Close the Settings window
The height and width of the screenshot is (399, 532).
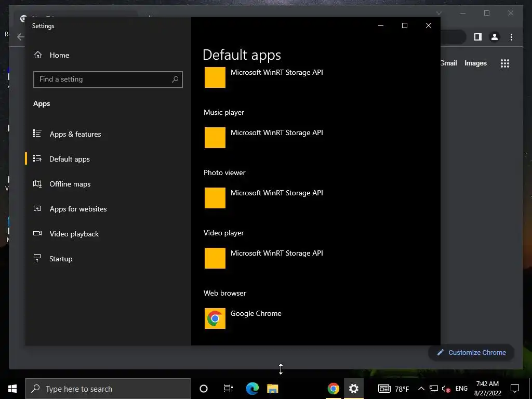[429, 25]
